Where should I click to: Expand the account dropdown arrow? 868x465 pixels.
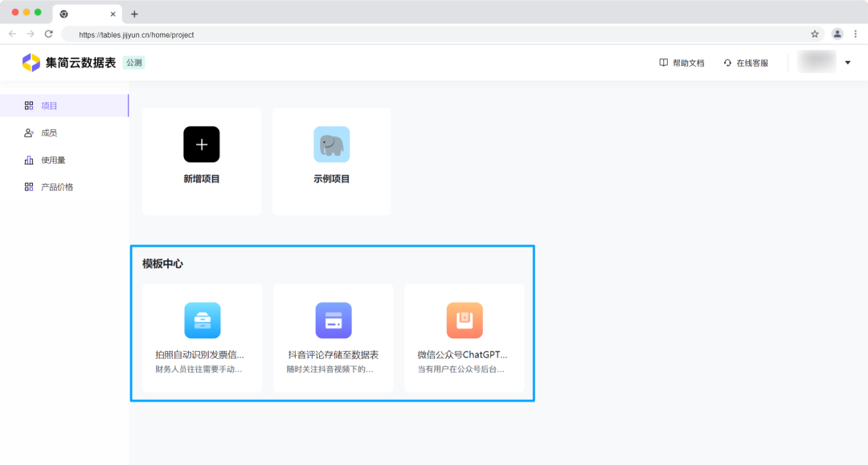(x=848, y=63)
